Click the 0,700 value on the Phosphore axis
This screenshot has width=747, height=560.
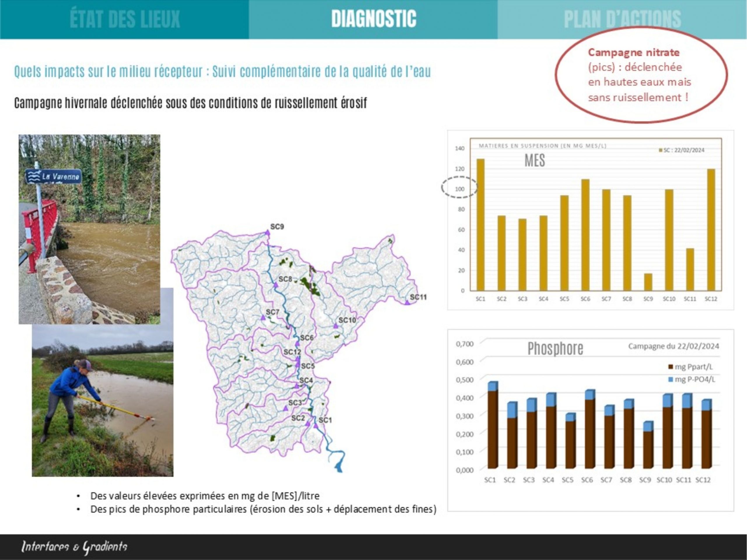465,344
